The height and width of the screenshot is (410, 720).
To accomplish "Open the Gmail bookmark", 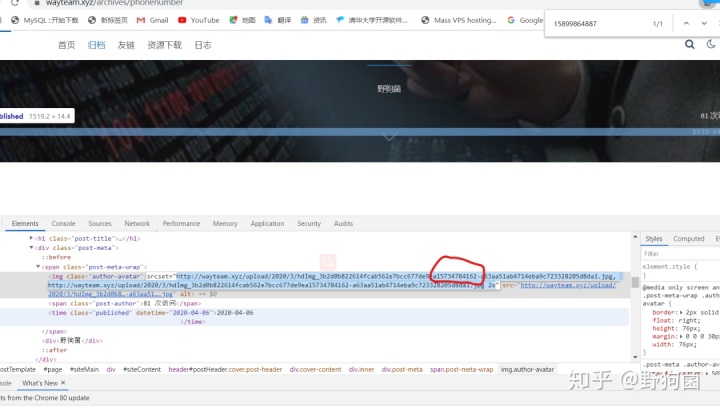I will (152, 20).
